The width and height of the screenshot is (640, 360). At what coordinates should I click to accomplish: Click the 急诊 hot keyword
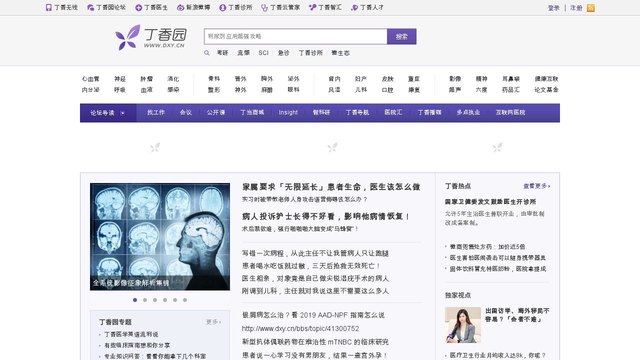(x=283, y=53)
